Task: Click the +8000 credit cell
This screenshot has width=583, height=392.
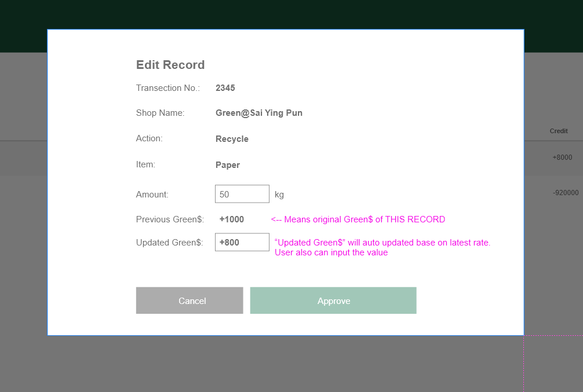Action: click(562, 157)
